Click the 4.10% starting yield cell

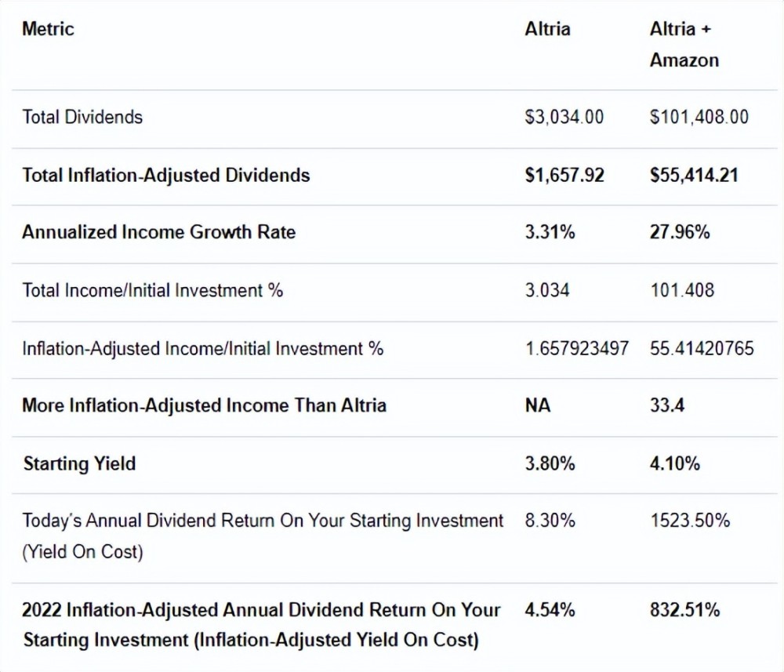tap(674, 463)
